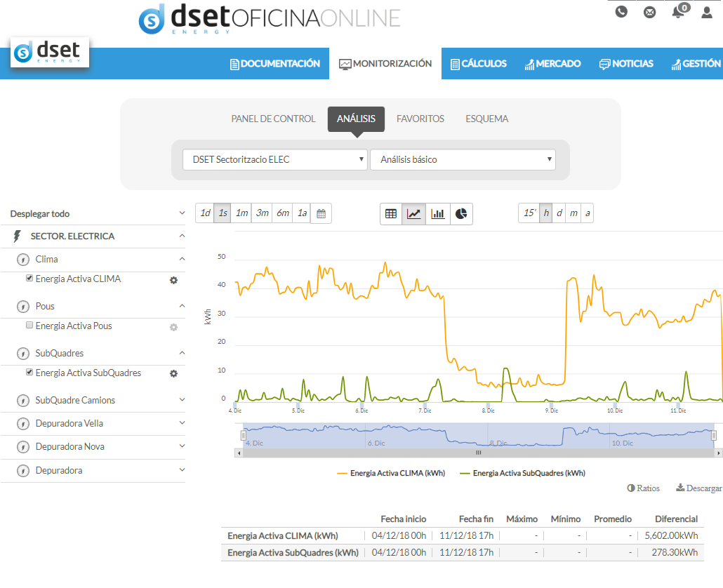Click Descargar to download data

(x=699, y=488)
